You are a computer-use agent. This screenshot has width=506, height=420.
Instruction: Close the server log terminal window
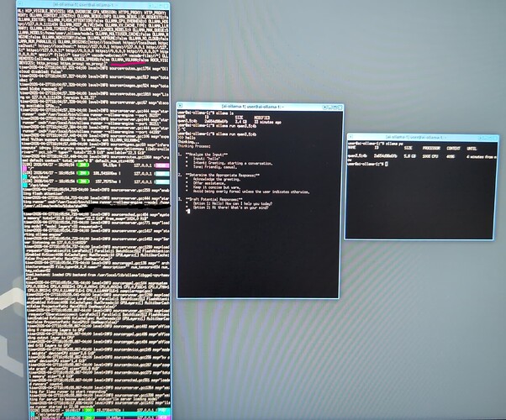[165, 6]
